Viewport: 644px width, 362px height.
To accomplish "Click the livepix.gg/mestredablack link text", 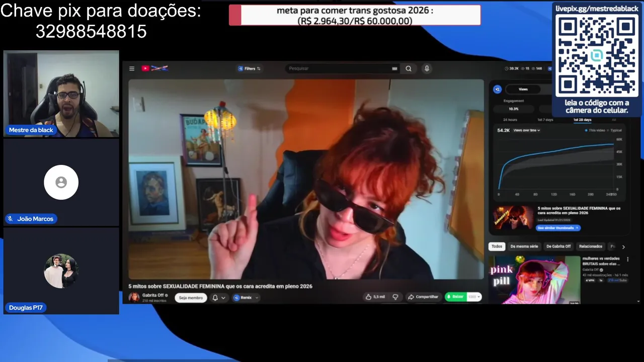I will (x=597, y=9).
